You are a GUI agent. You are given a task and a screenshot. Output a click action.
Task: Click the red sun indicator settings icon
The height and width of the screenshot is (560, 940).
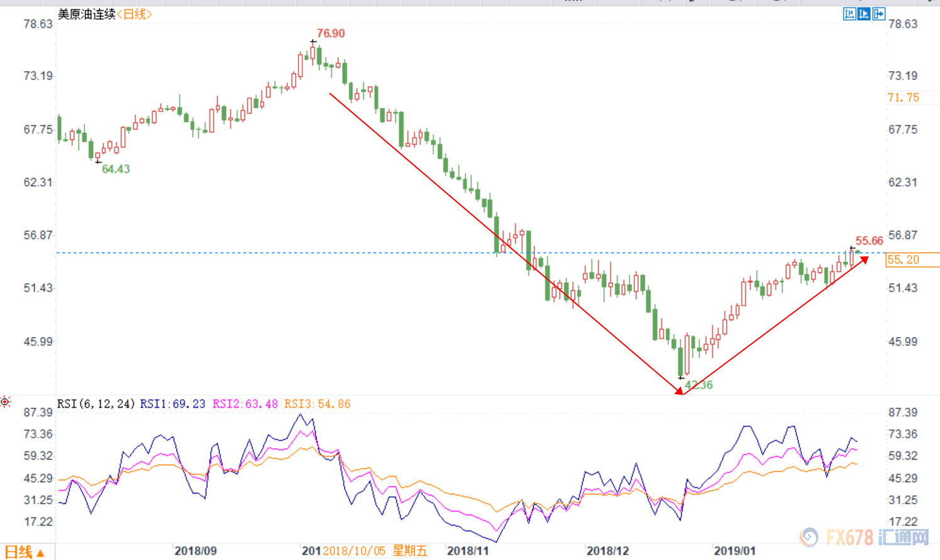tap(6, 402)
